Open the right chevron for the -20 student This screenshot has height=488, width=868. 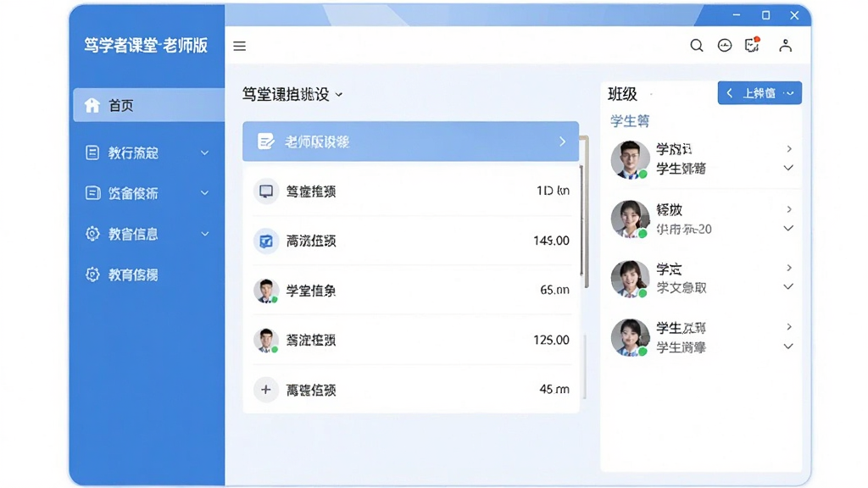pos(789,209)
